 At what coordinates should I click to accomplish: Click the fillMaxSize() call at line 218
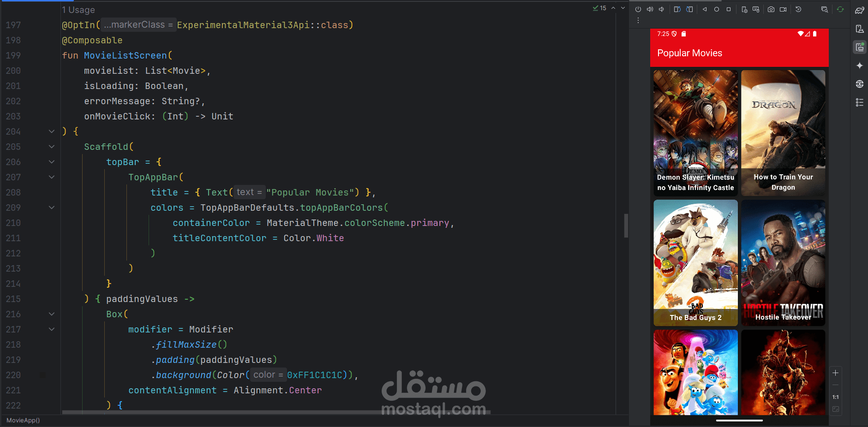click(x=192, y=344)
